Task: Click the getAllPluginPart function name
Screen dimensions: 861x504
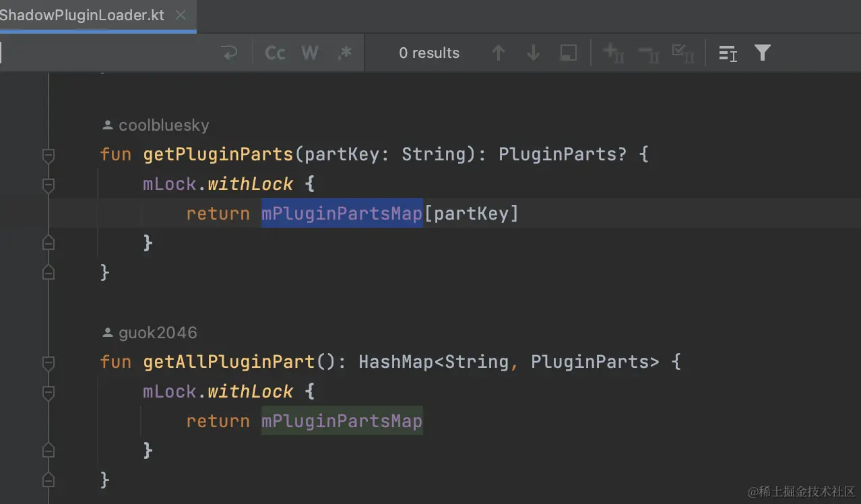Action: tap(229, 362)
